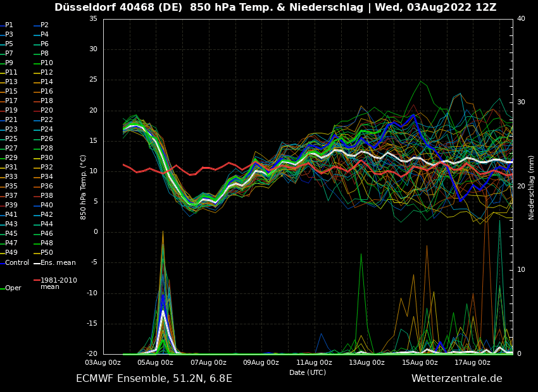Click the 13Aug 00z date tick label
The image size is (538, 392).
[366, 362]
